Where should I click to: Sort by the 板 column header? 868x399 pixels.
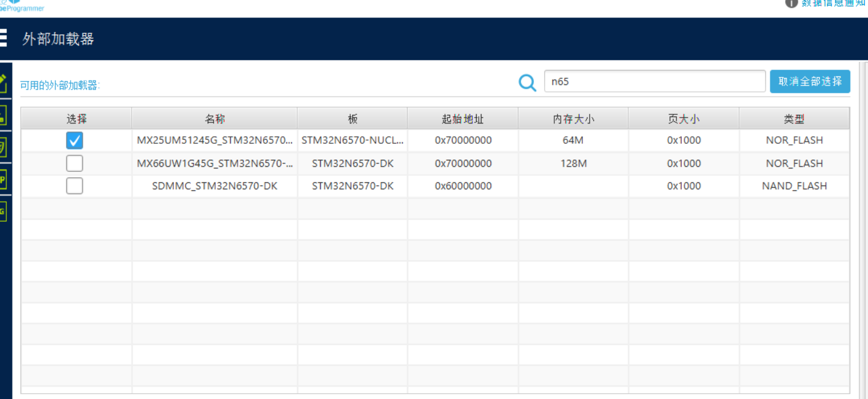(x=352, y=119)
